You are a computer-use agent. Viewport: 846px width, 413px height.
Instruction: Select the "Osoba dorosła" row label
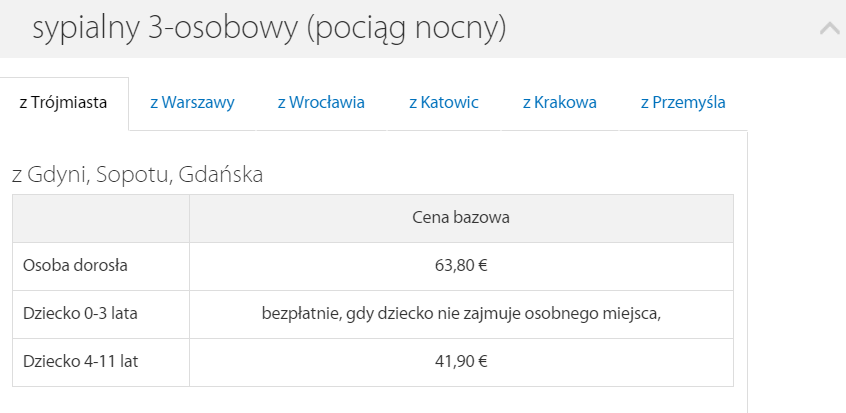[x=76, y=266]
